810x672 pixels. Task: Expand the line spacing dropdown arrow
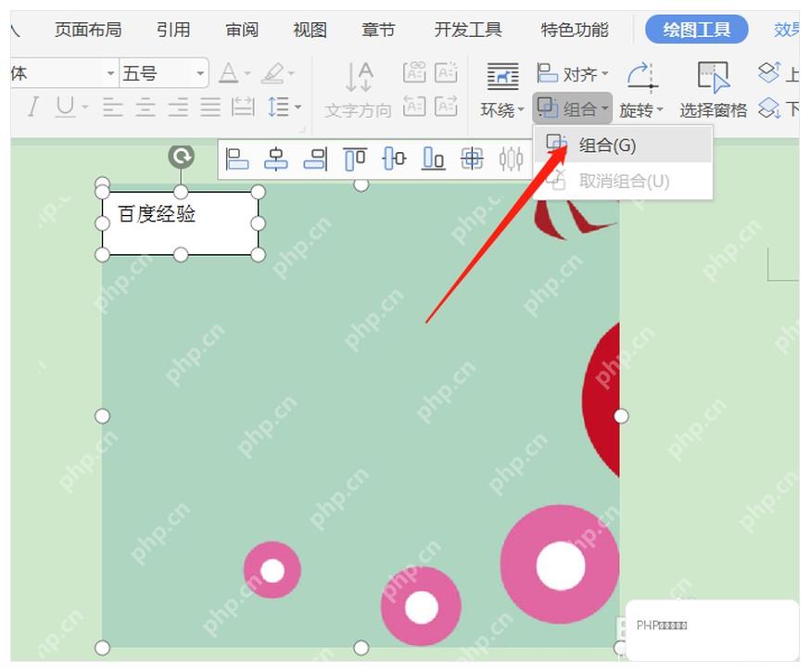click(297, 107)
